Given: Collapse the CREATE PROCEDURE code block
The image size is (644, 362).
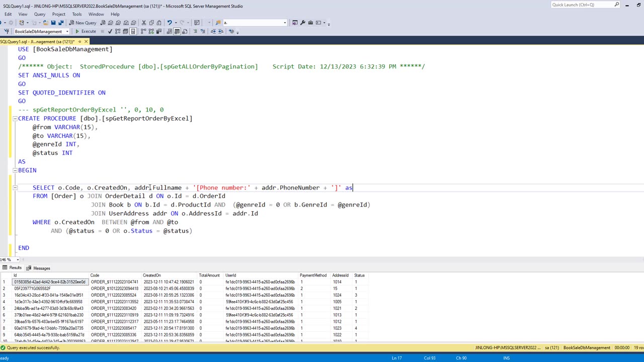Looking at the screenshot, I should (15, 119).
